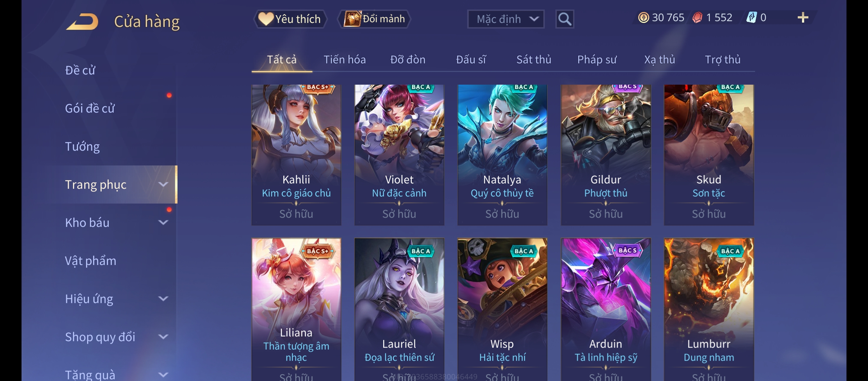The width and height of the screenshot is (868, 381).
Task: Click the blue voucher currency icon
Action: [752, 17]
